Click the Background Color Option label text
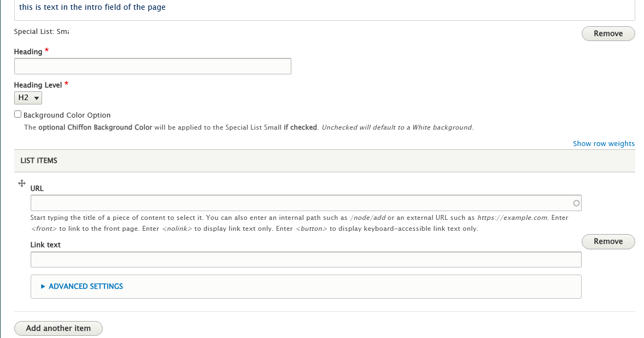Viewport: 644px width, 338px height. [67, 115]
